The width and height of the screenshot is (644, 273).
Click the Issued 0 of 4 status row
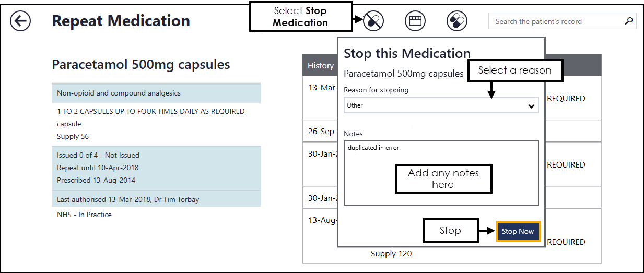[156, 155]
